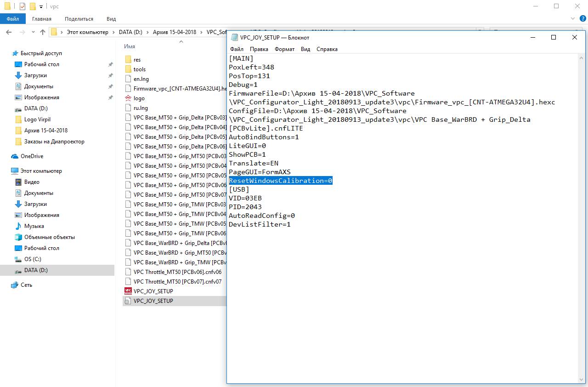Select OneDrive in the navigation pane
This screenshot has width=588, height=387.
click(x=32, y=156)
